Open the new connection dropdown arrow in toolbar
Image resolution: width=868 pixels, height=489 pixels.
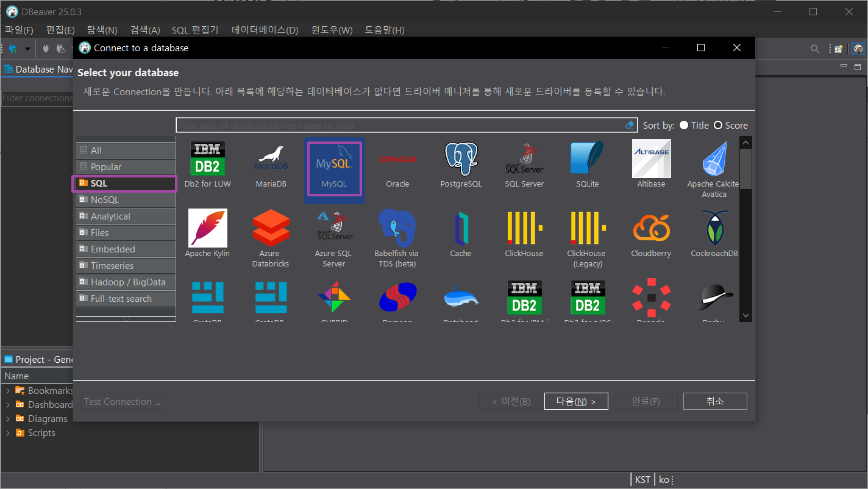[x=27, y=49]
